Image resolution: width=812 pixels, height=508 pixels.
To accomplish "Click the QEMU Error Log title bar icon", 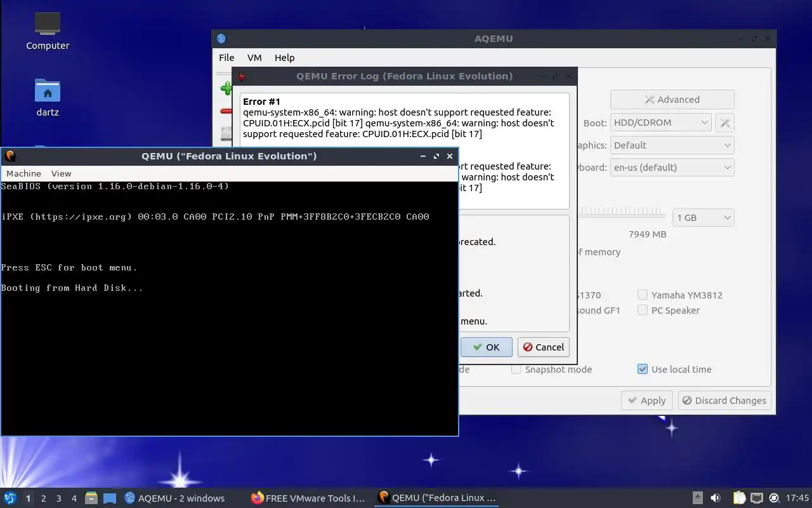I will pos(241,76).
